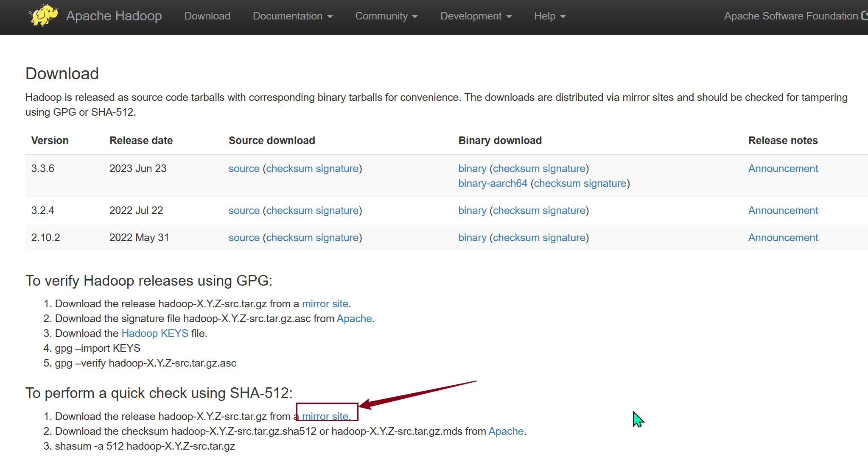Screen dimensions: 868x456
Task: Select the '2022 May 31' release date
Action: coord(139,238)
